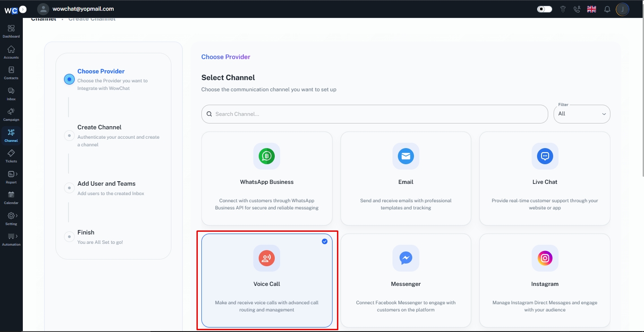The height and width of the screenshot is (332, 644).
Task: Select the Add User and Teams step label
Action: coord(107,184)
